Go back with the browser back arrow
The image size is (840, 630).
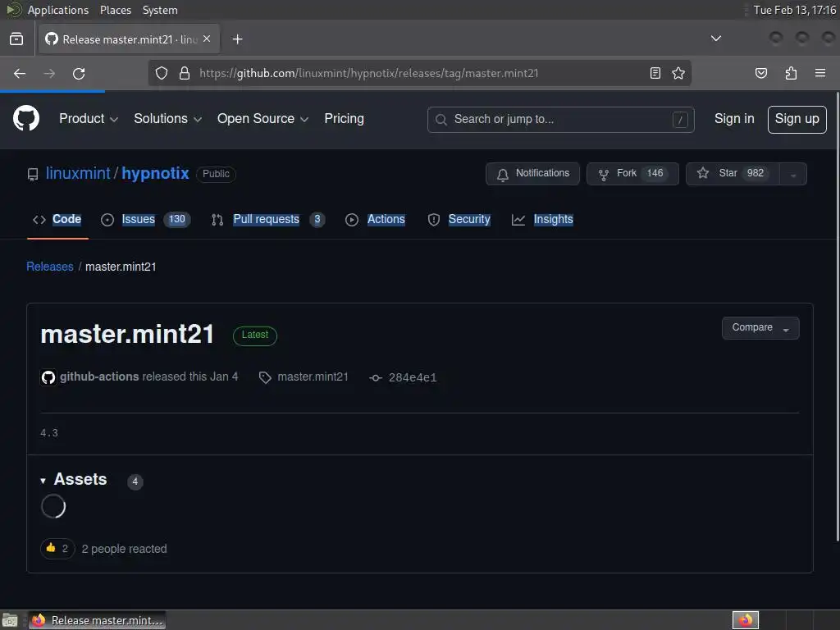(20, 73)
